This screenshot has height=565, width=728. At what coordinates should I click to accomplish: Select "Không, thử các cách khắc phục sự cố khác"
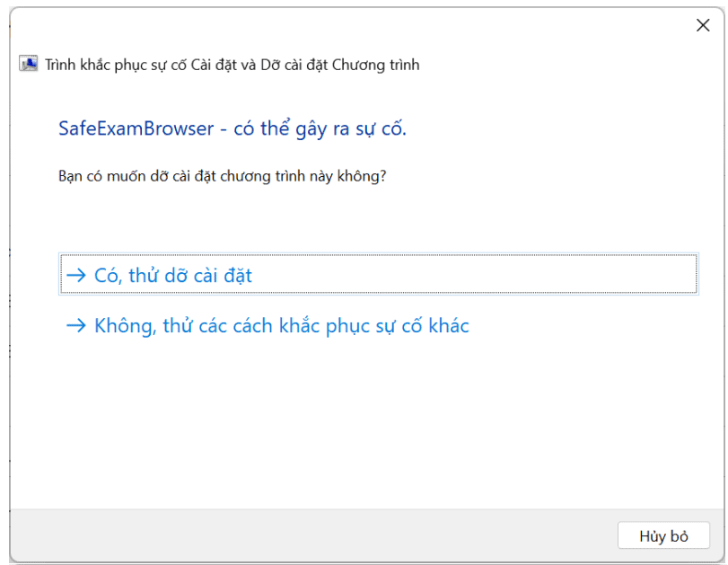[281, 325]
